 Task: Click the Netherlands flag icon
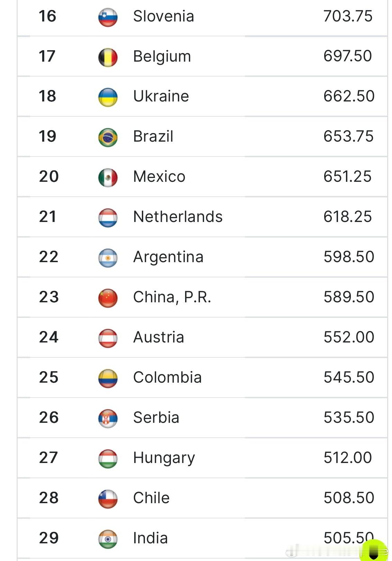click(108, 218)
